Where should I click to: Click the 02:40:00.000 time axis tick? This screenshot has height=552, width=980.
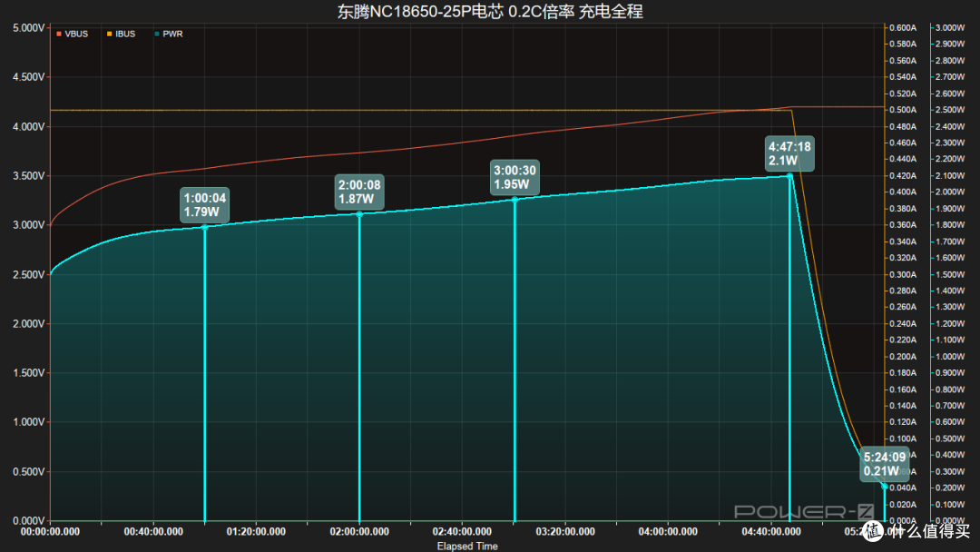(x=462, y=531)
